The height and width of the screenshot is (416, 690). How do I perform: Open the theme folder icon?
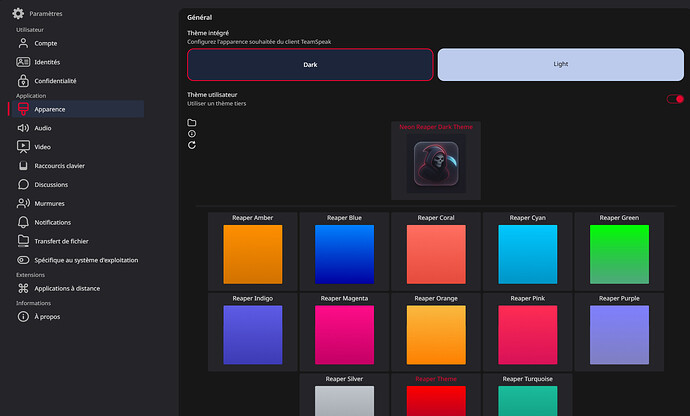192,123
